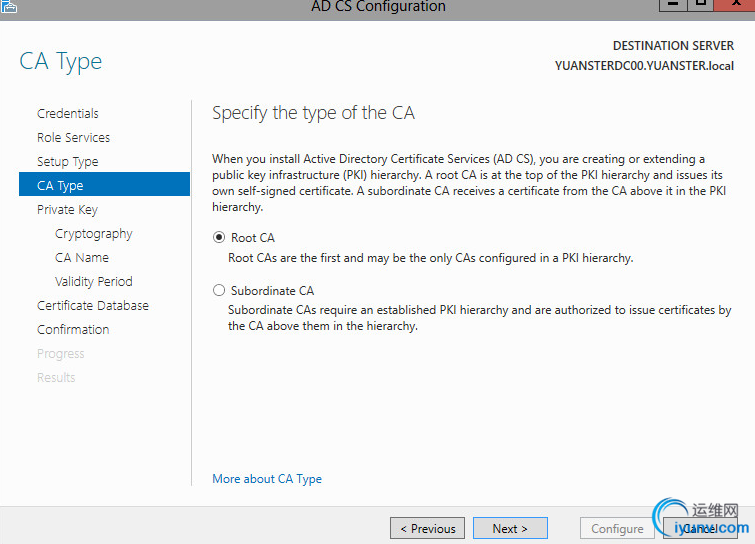Viewport: 755px width, 544px height.
Task: Select the highlighted CA Type step
Action: pos(60,186)
